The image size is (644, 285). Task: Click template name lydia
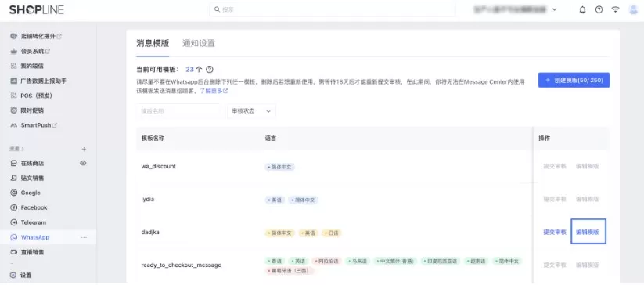[147, 199]
